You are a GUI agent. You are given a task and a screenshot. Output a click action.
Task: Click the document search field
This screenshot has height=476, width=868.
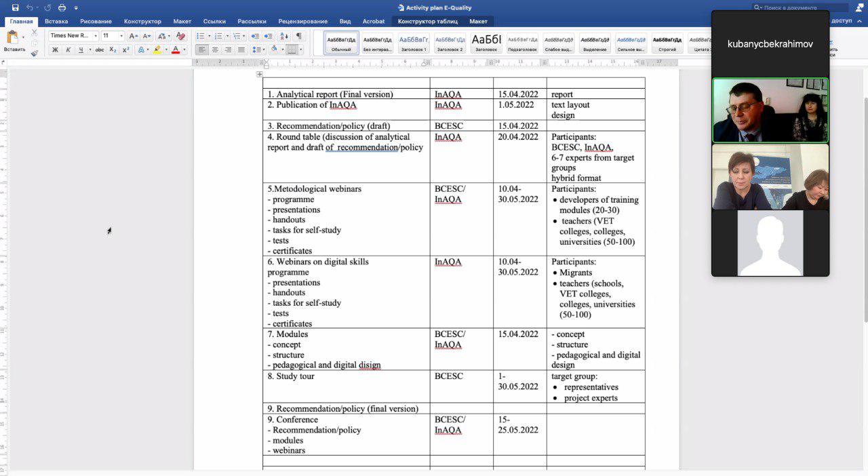coord(800,7)
